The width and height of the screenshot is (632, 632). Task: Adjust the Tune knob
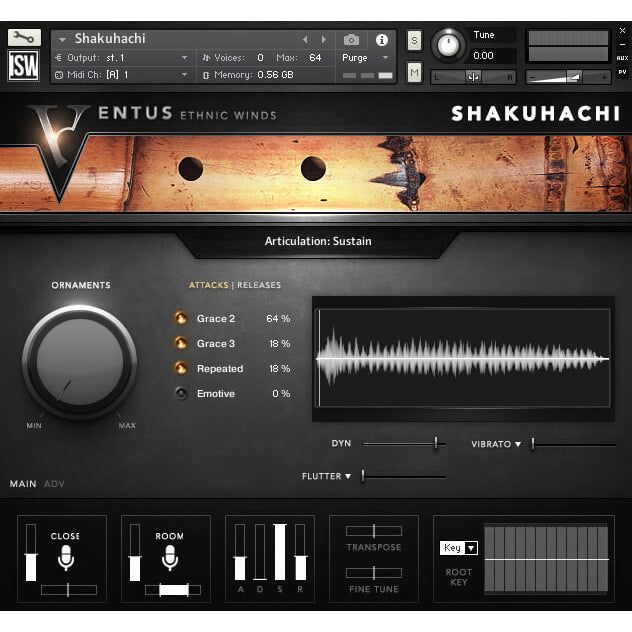[448, 45]
